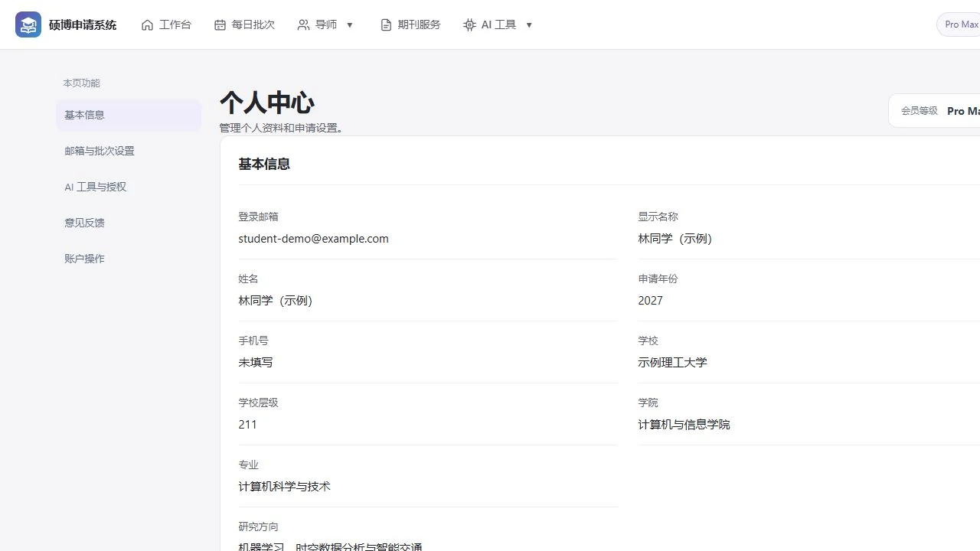Viewport: 980px width, 551px height.
Task: Click the document icon beside 期刊服务
Action: click(386, 25)
